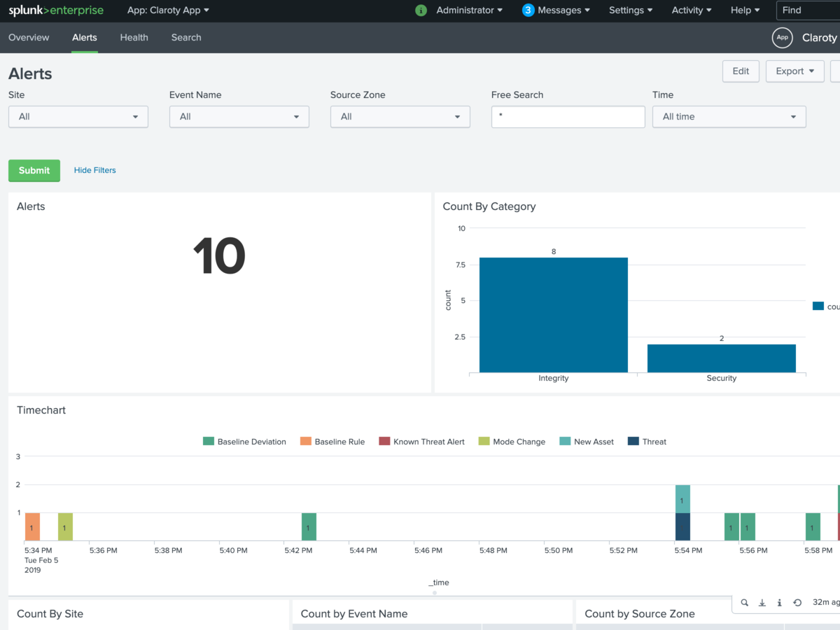Screen dimensions: 840x630
Task: Toggle Mode Change legend item
Action: pos(512,442)
